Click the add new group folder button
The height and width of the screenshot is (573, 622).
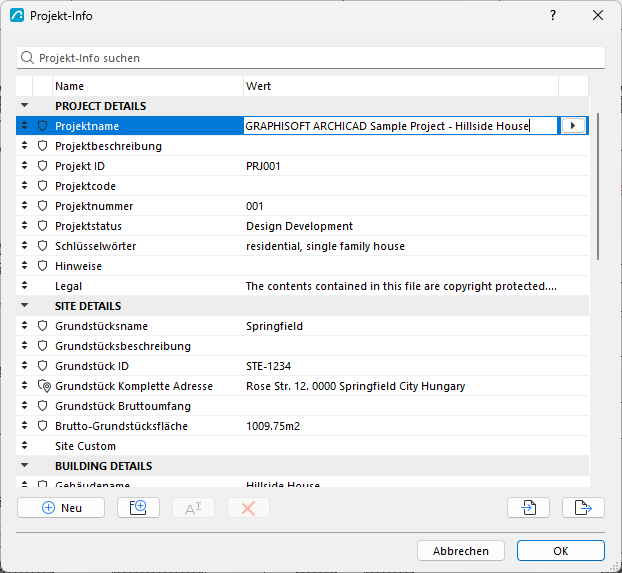[138, 508]
